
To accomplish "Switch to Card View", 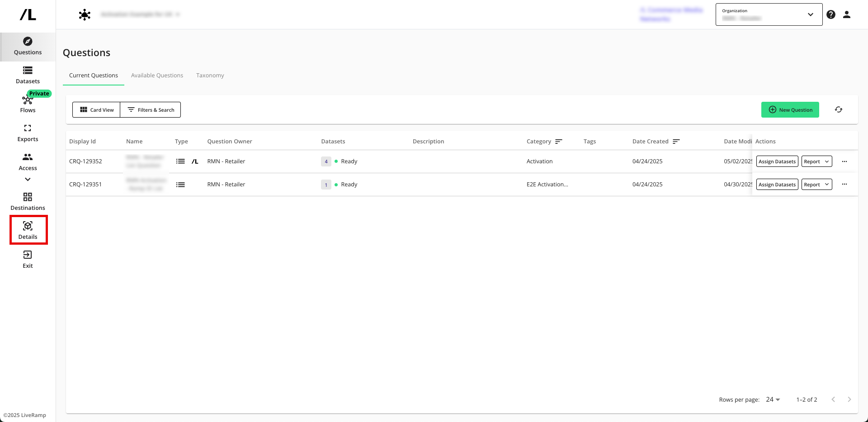I will 96,110.
